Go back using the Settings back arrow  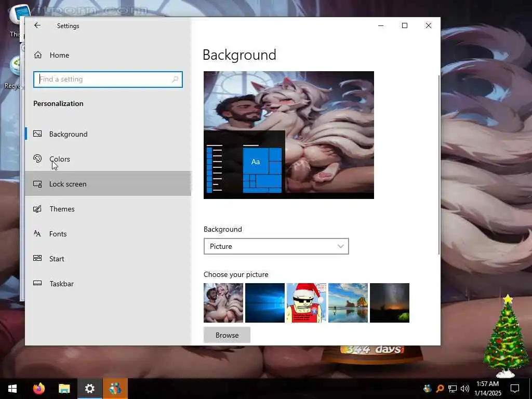point(37,25)
